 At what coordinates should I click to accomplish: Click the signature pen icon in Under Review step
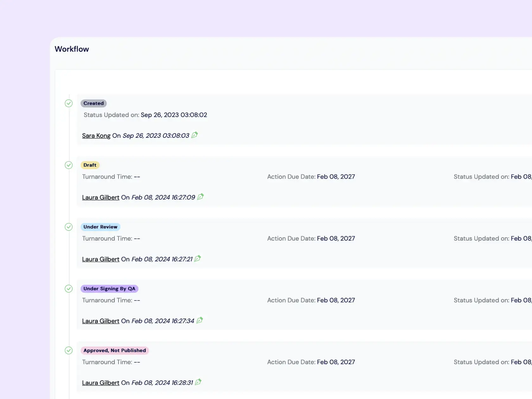coord(198,258)
